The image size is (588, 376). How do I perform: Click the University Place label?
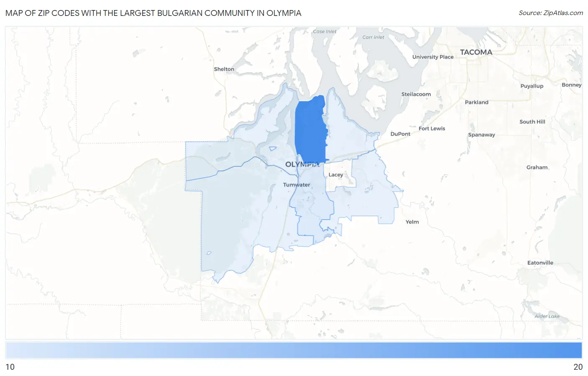click(x=433, y=57)
